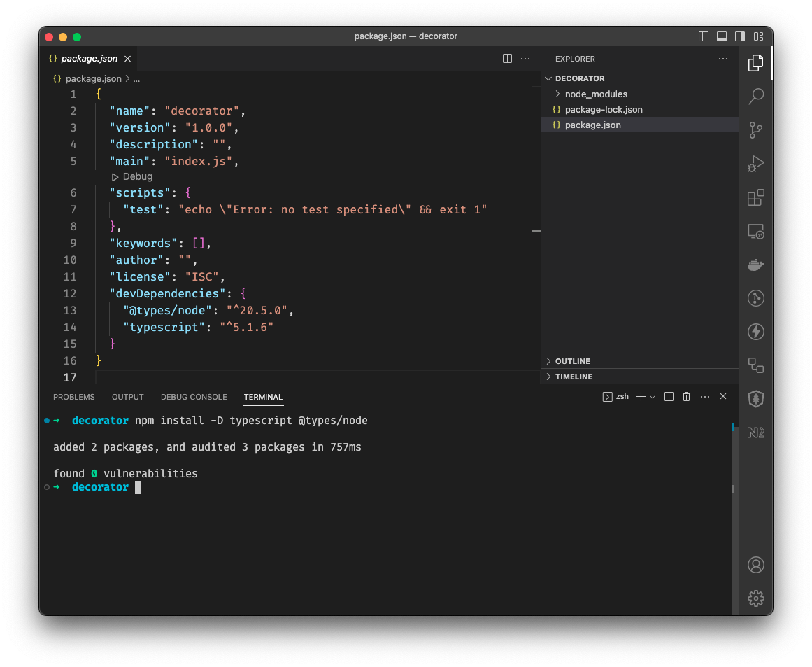Toggle primary side bar visibility
Viewport: 812px width, 667px height.
point(704,36)
